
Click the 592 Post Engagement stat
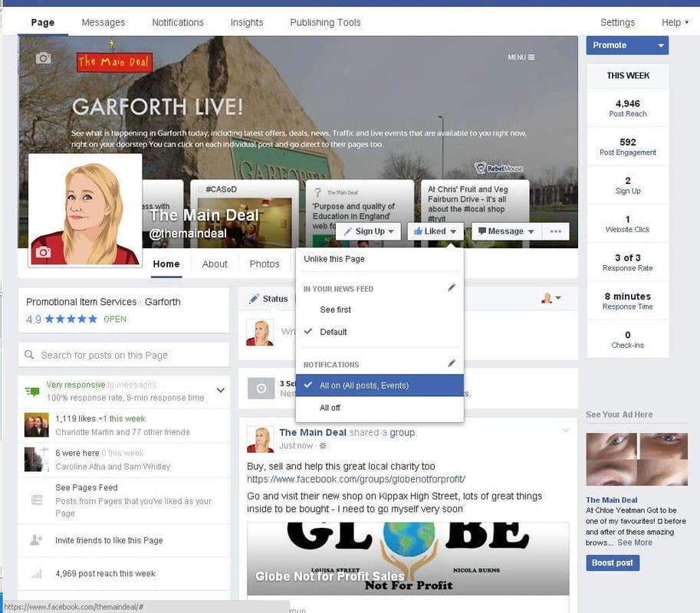click(x=628, y=146)
